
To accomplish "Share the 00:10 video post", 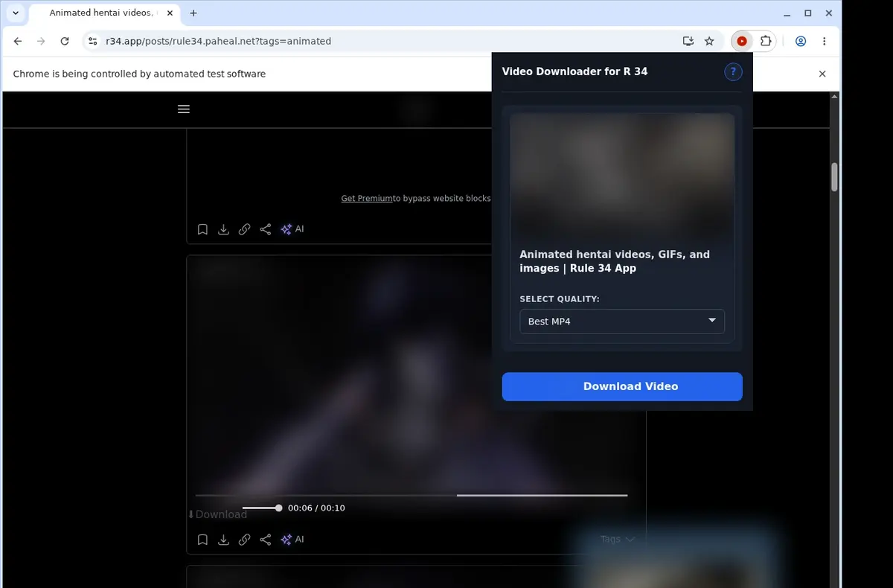I will (265, 540).
